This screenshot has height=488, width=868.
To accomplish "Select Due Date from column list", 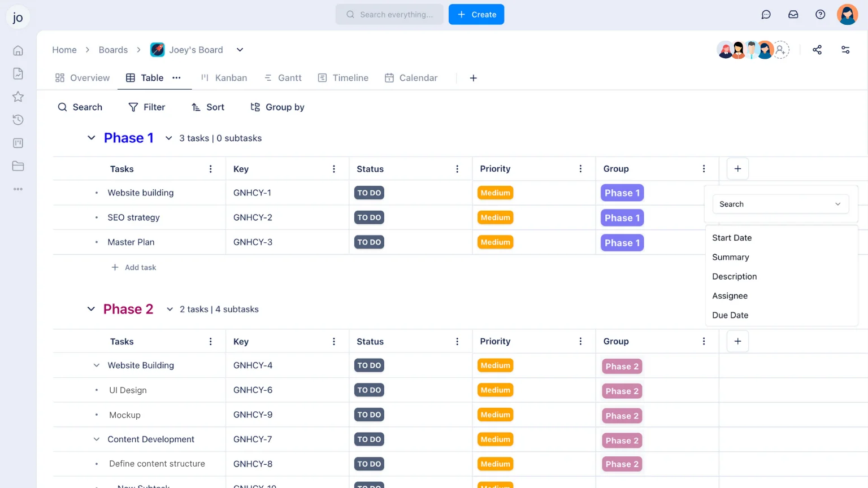I will click(730, 315).
